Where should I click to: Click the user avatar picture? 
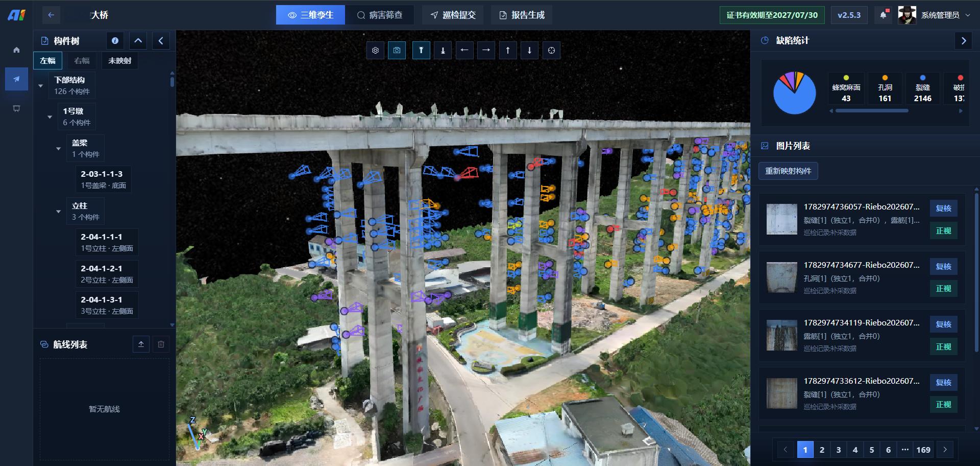coord(907,15)
